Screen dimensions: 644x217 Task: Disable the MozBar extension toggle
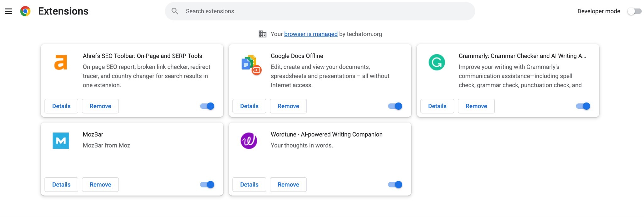pos(207,185)
